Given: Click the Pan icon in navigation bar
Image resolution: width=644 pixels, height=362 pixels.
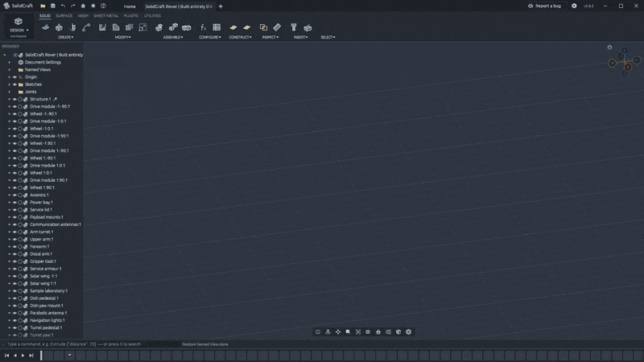Looking at the screenshot, I should [338, 331].
